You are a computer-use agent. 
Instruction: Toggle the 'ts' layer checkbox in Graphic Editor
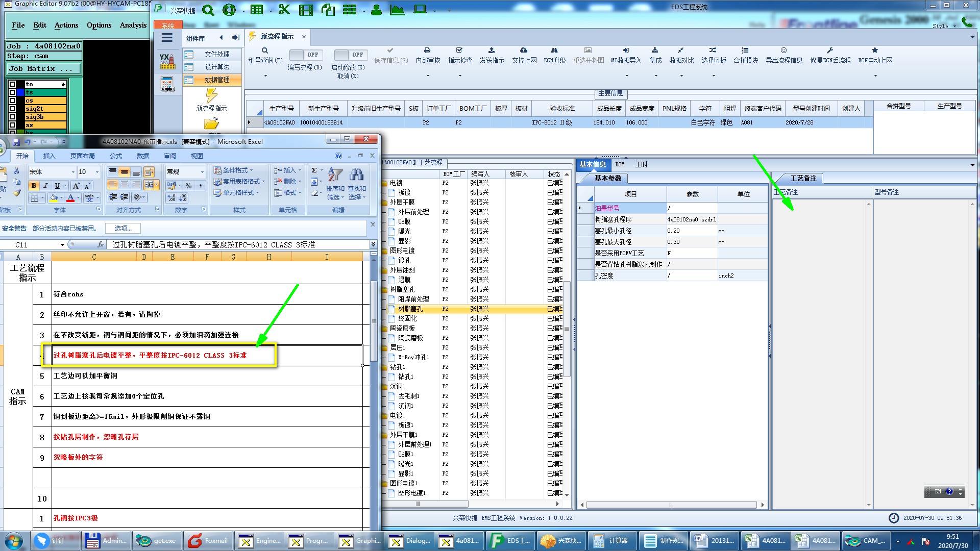[x=12, y=92]
